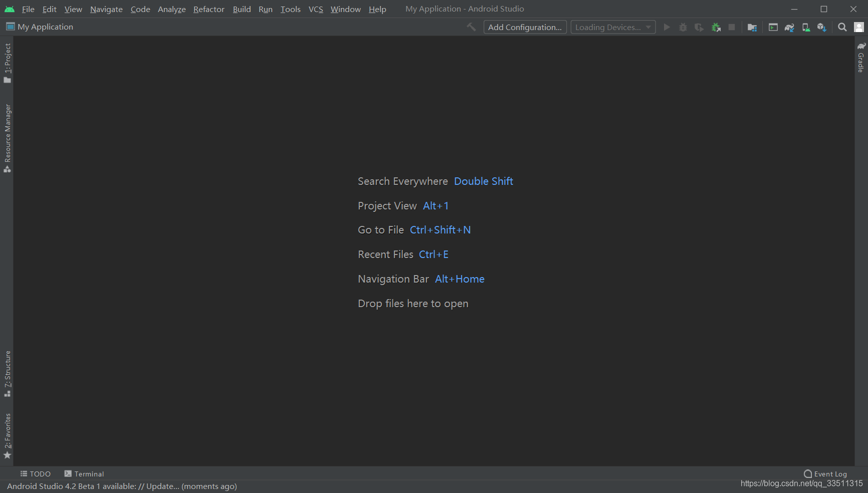Open the TODO tool window
Screen dimensions: 868x493
pyautogui.click(x=35, y=474)
